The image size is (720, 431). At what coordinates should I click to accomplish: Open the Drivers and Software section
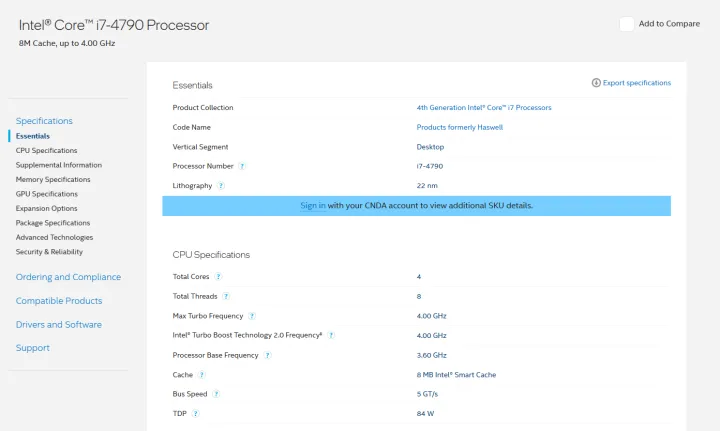click(x=60, y=324)
